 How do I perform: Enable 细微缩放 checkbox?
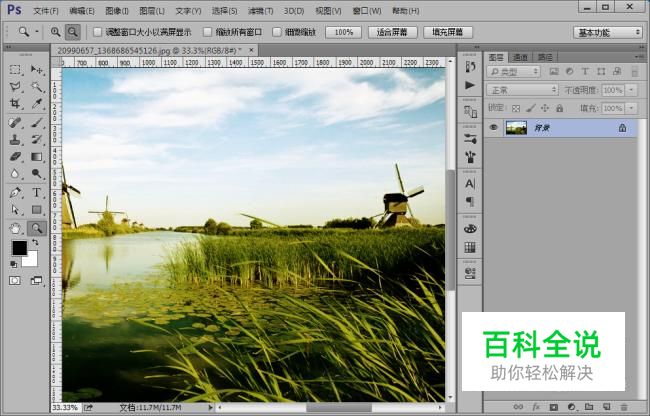tap(277, 32)
